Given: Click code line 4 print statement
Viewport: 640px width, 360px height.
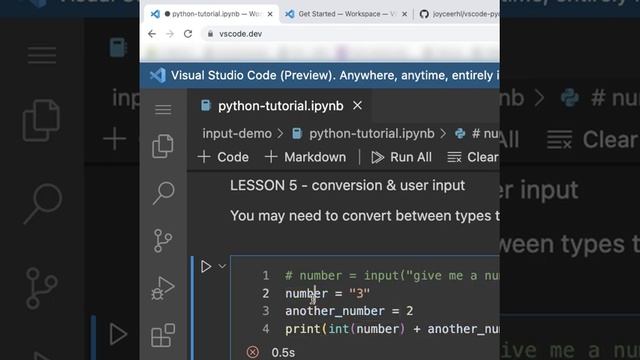Looking at the screenshot, I should click(x=392, y=329).
